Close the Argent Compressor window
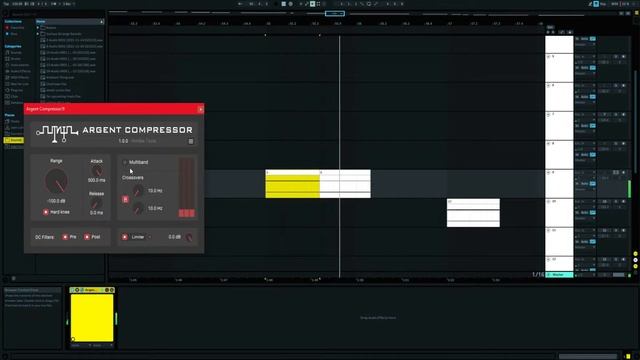 200,109
